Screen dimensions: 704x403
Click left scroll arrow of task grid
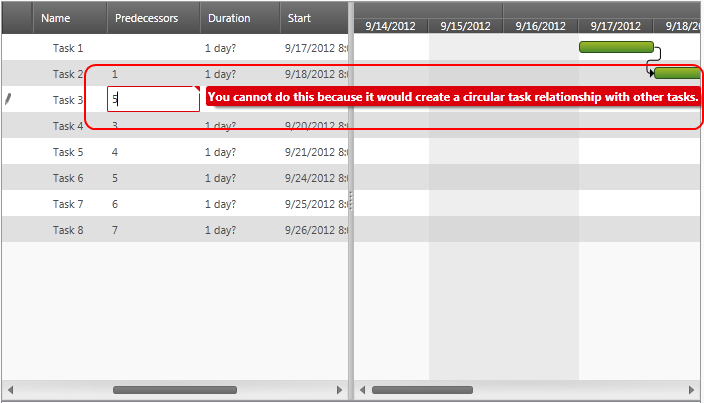pos(11,390)
